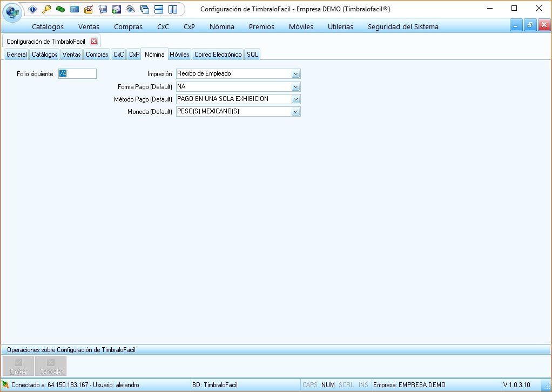Open the Seguridad del Sistema menu
552x392 pixels.
coord(403,27)
